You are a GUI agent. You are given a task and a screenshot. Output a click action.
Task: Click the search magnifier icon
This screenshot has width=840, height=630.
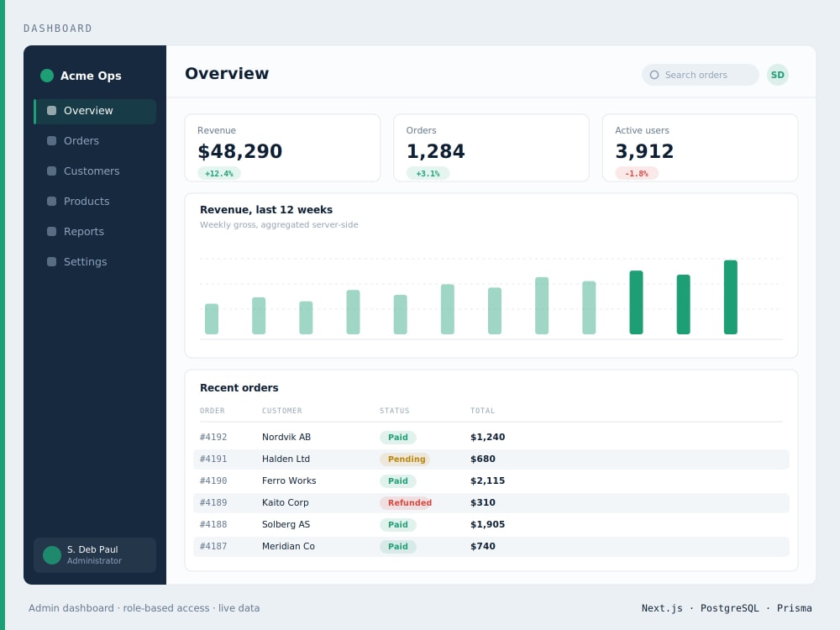[654, 75]
